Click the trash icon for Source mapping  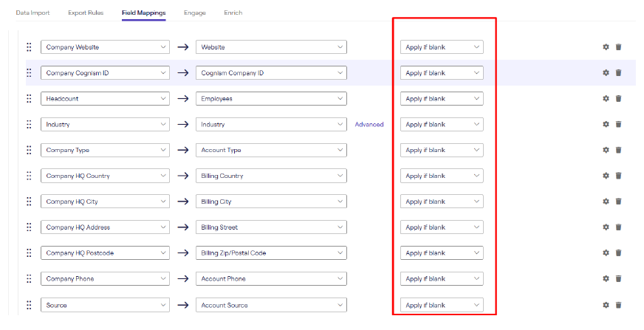tap(618, 305)
